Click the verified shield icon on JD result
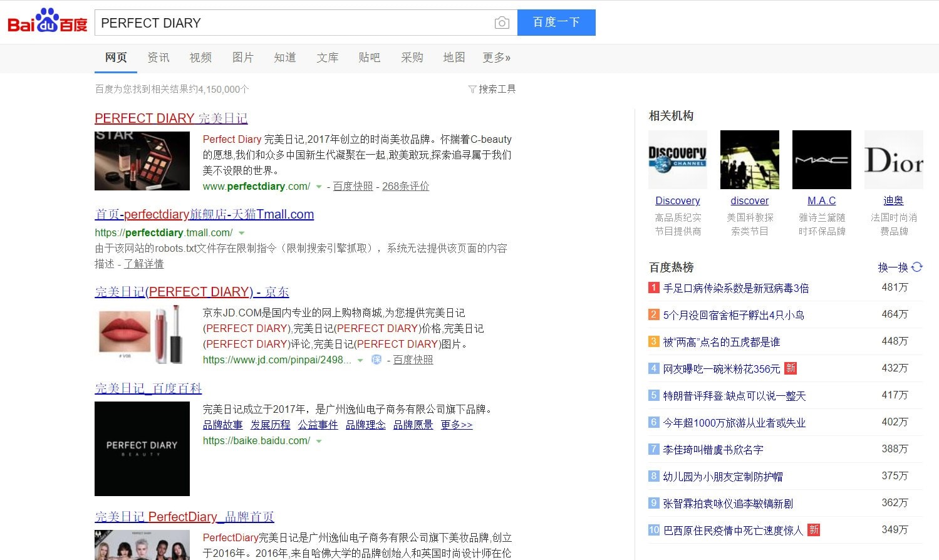Viewport: 939px width, 560px height. 376,360
